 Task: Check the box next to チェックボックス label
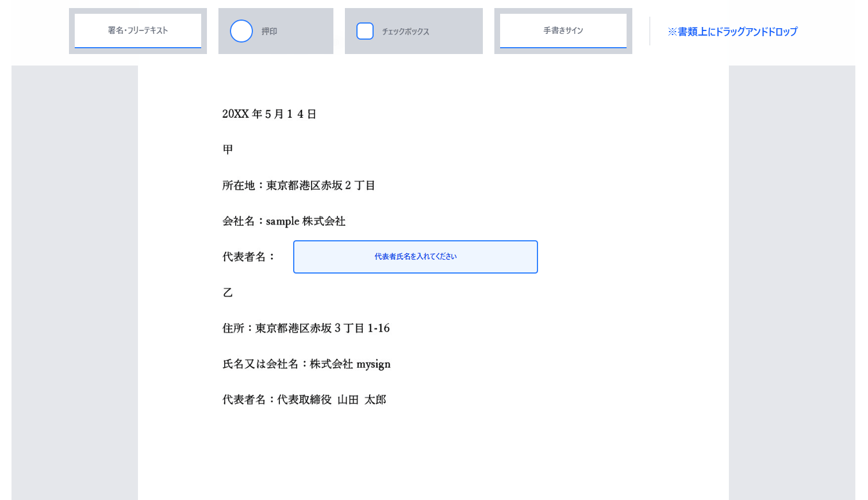click(x=365, y=30)
